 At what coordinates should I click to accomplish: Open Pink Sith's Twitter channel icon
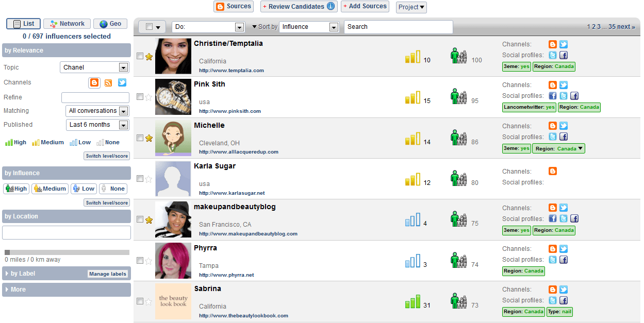coord(564,85)
